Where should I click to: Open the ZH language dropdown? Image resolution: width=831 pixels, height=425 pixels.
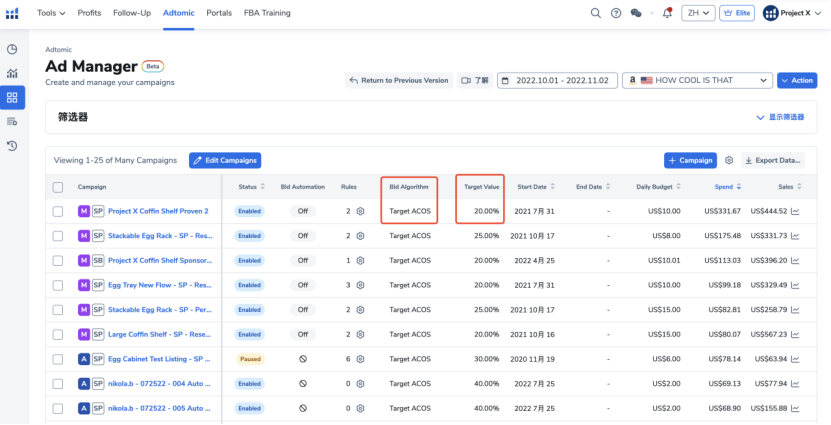pyautogui.click(x=698, y=13)
